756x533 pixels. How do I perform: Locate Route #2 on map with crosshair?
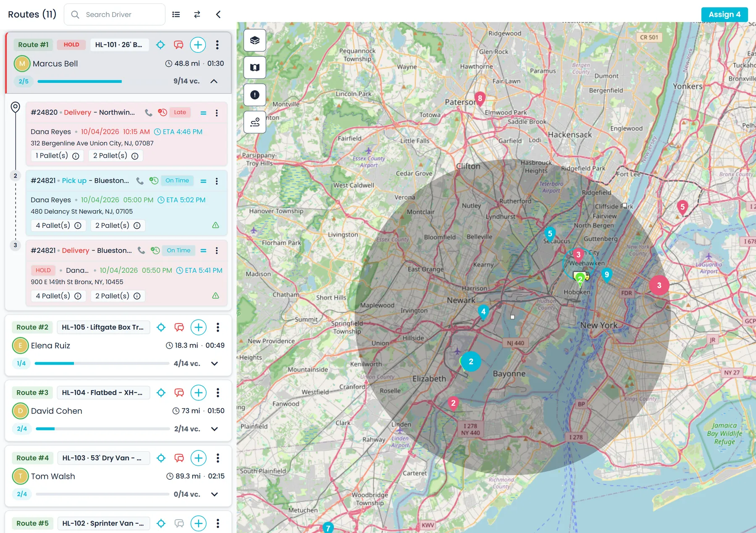(161, 327)
